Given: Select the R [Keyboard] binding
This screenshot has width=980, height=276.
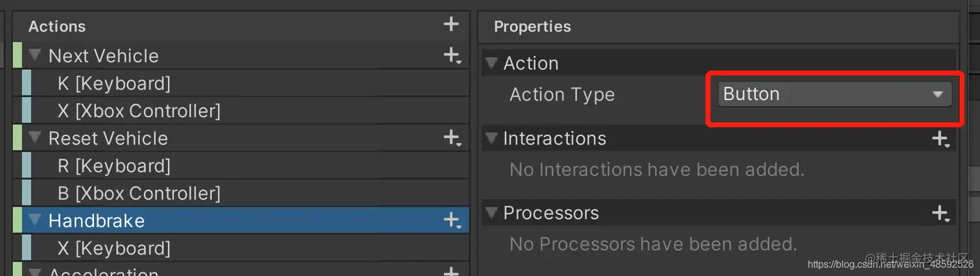Looking at the screenshot, I should [x=114, y=166].
